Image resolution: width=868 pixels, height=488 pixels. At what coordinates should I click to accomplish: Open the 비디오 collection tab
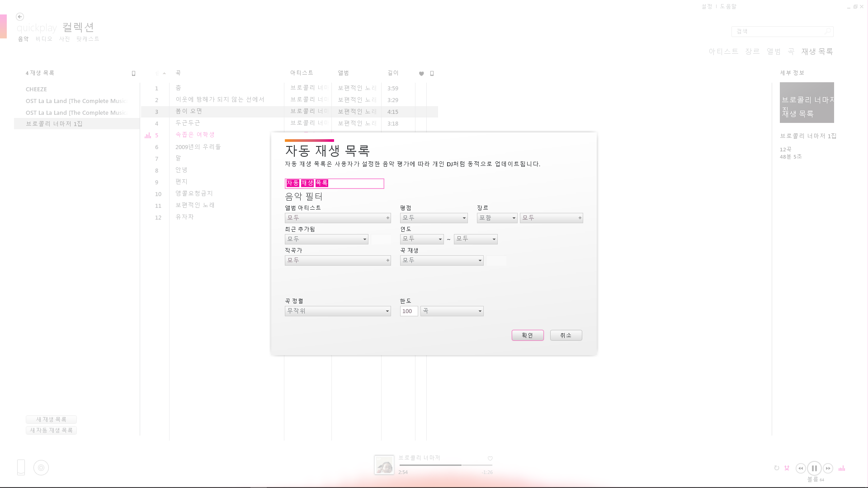click(x=44, y=39)
